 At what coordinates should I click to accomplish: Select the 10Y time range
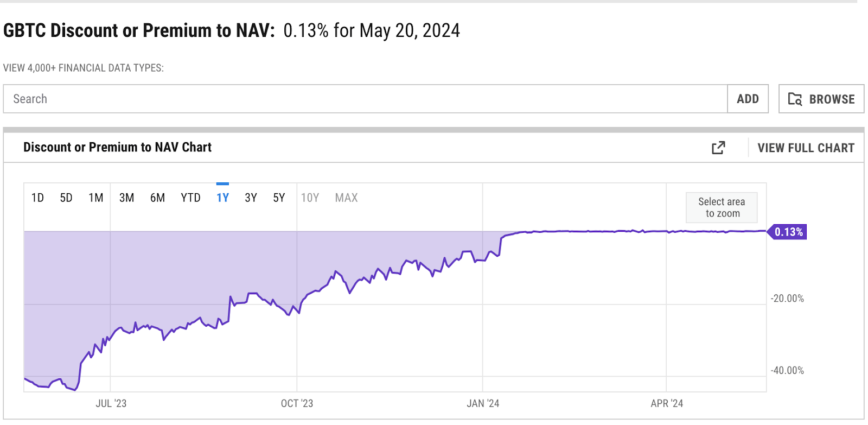(310, 198)
